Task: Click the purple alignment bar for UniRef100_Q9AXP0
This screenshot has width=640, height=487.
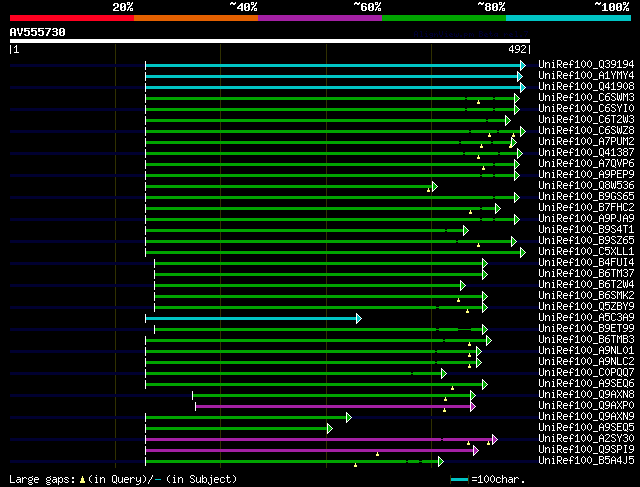Action: tap(333, 407)
